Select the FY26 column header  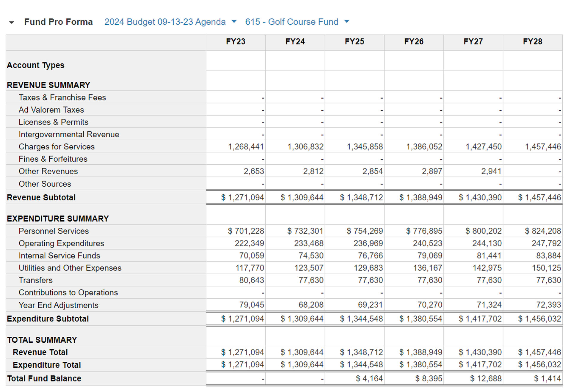pos(414,42)
